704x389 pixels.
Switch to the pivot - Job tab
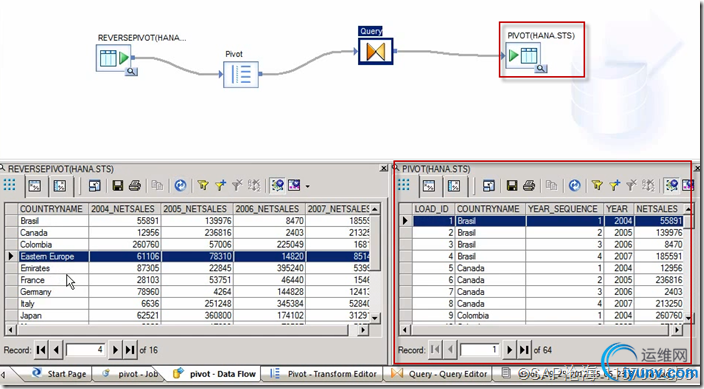[131, 374]
